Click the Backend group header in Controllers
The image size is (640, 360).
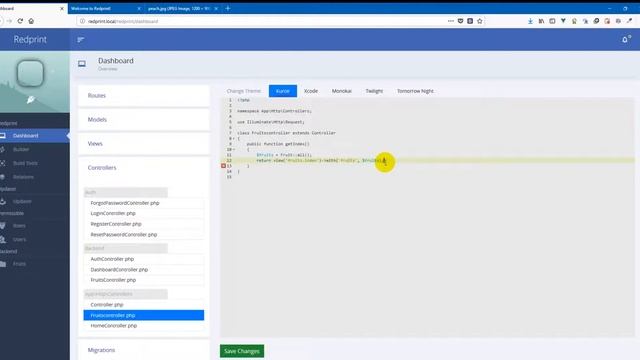pyautogui.click(x=126, y=248)
